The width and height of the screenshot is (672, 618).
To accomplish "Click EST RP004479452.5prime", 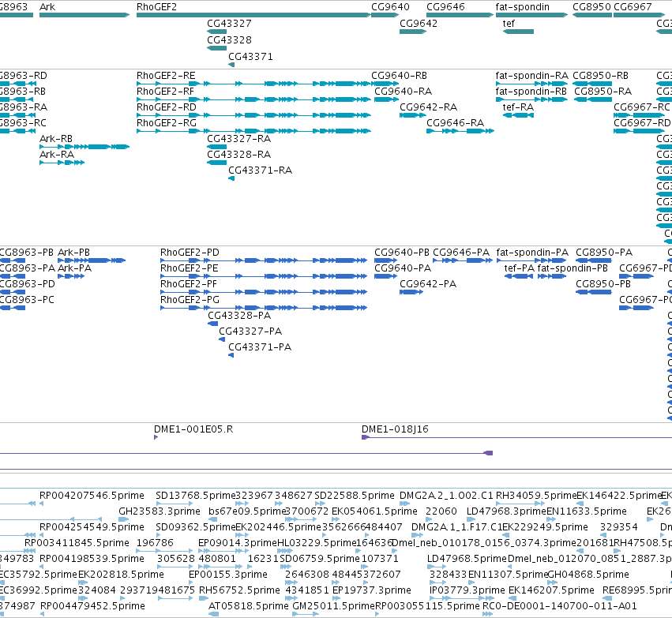I will tap(42, 614).
